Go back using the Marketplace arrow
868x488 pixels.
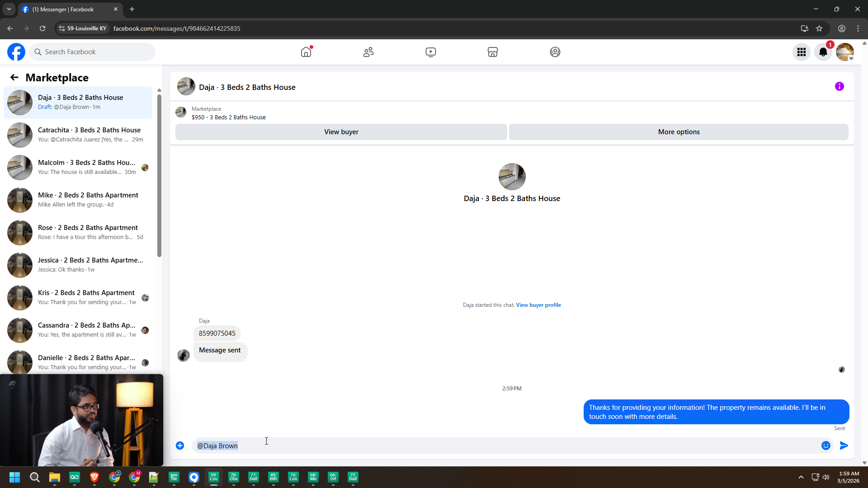14,78
